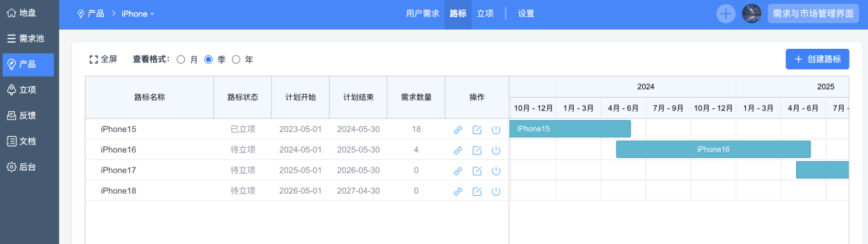Click the edit icon for iPhone16
The width and height of the screenshot is (868, 244).
click(x=477, y=150)
